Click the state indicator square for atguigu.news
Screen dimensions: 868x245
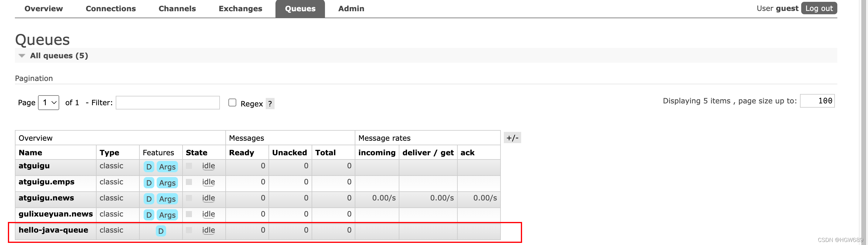tap(189, 198)
